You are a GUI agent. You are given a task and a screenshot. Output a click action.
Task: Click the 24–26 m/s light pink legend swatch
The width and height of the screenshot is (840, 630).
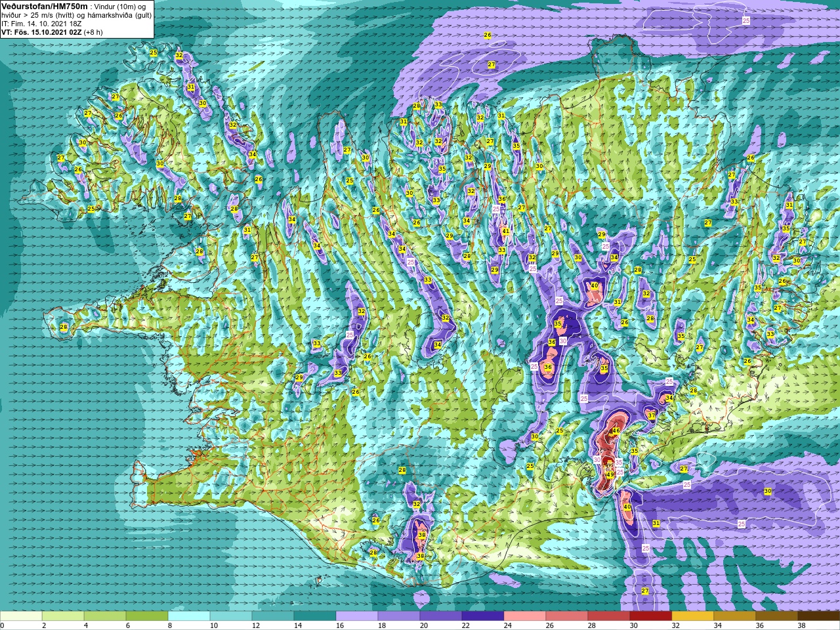point(525,616)
